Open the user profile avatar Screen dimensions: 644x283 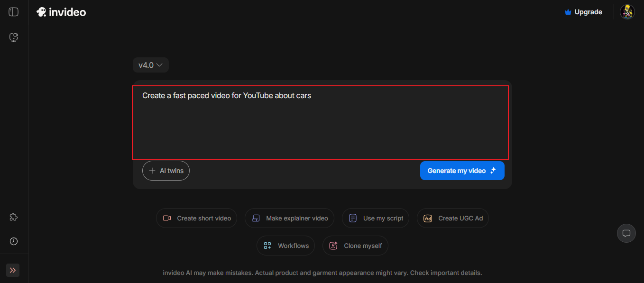(627, 12)
